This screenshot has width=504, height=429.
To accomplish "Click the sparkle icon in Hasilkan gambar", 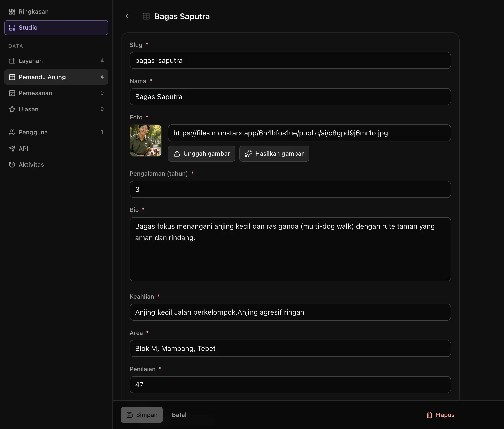I will point(248,154).
